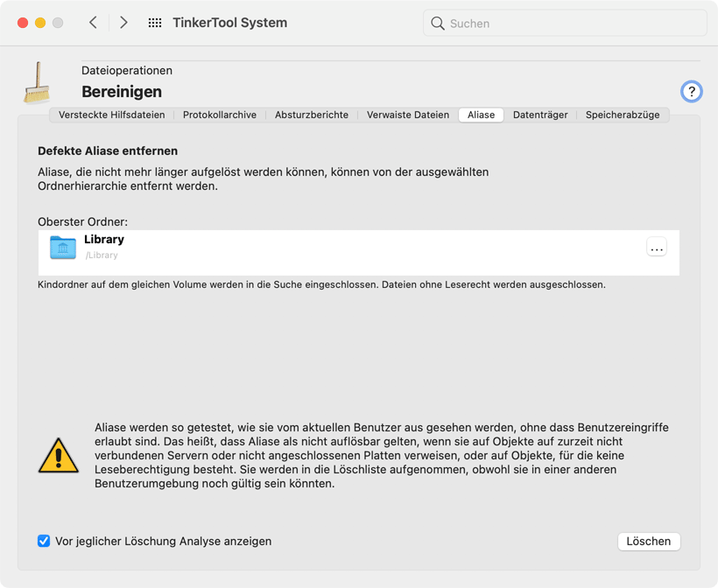Click the yellow warning triangle icon
Viewport: 718px width, 588px height.
tap(58, 456)
